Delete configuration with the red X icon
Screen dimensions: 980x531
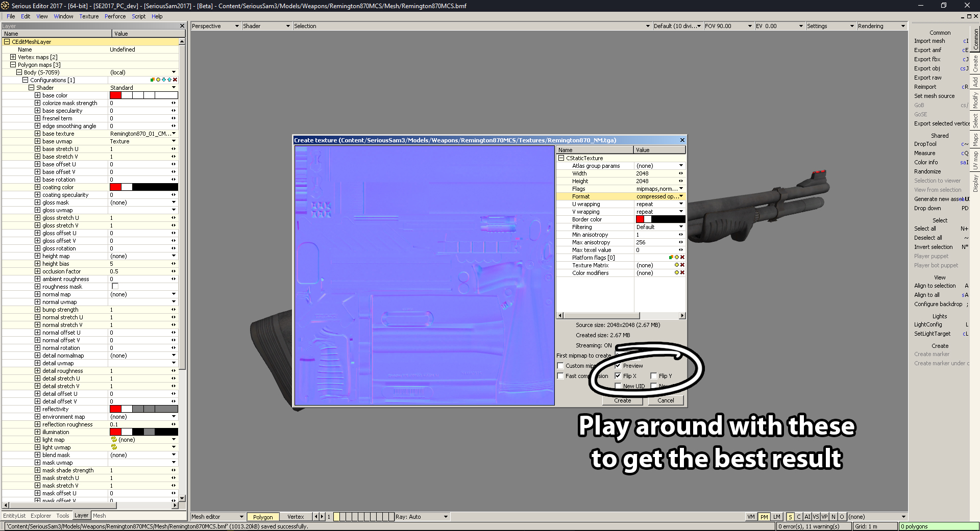click(x=175, y=80)
